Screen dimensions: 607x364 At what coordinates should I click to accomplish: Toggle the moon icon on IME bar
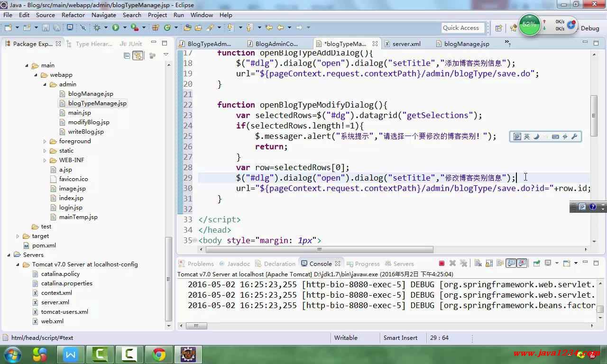coord(536,136)
